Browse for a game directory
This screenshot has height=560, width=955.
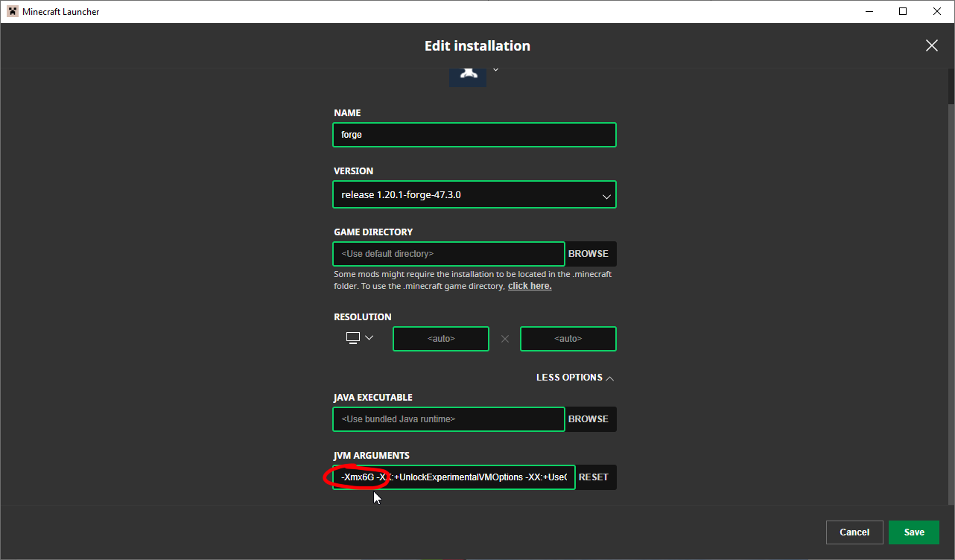coord(588,254)
